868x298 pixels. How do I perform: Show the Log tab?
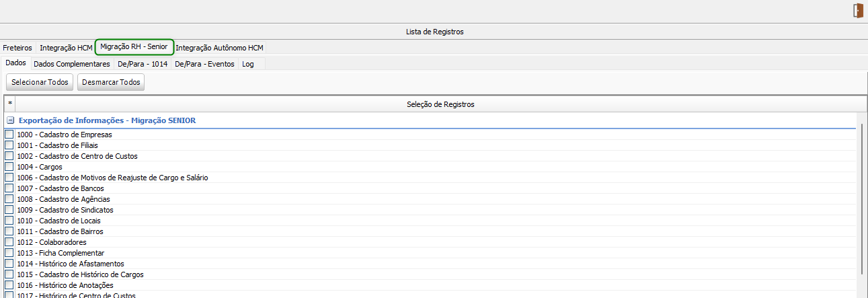coord(248,64)
